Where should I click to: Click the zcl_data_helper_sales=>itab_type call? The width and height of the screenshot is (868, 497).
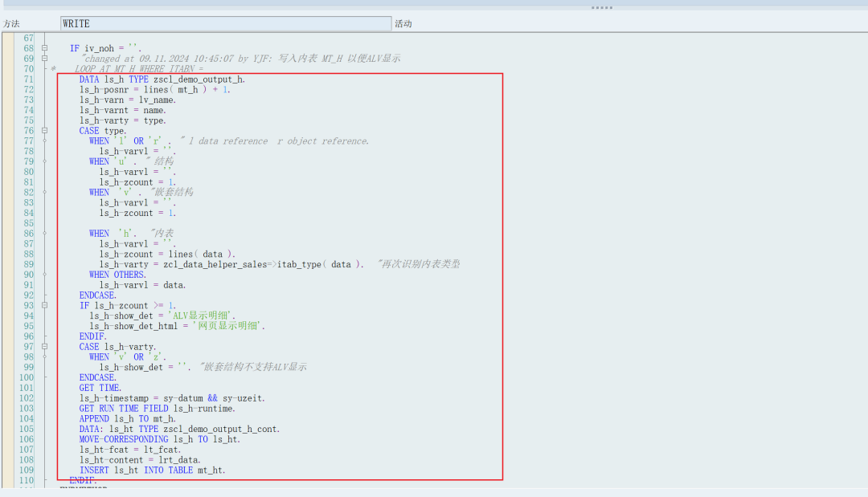[x=264, y=264]
